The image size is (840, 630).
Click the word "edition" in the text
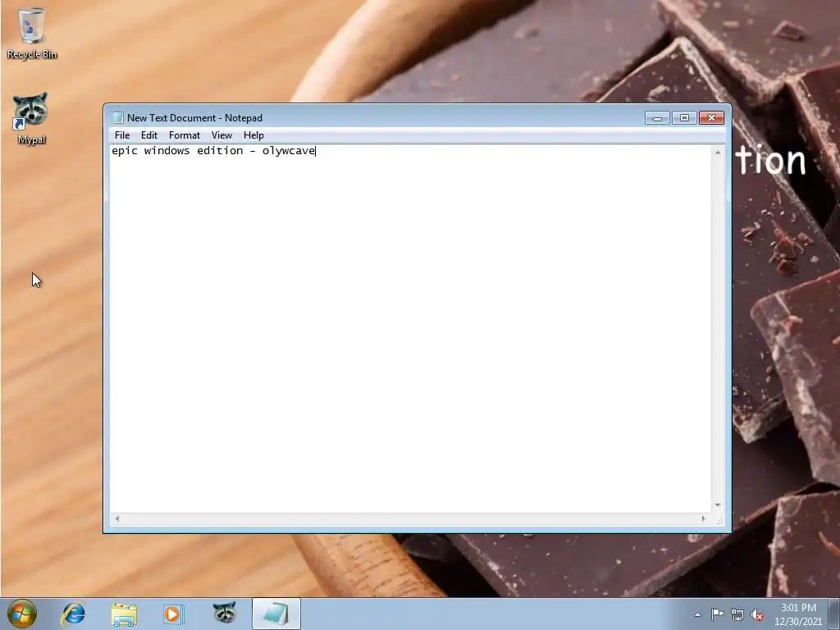pos(220,151)
